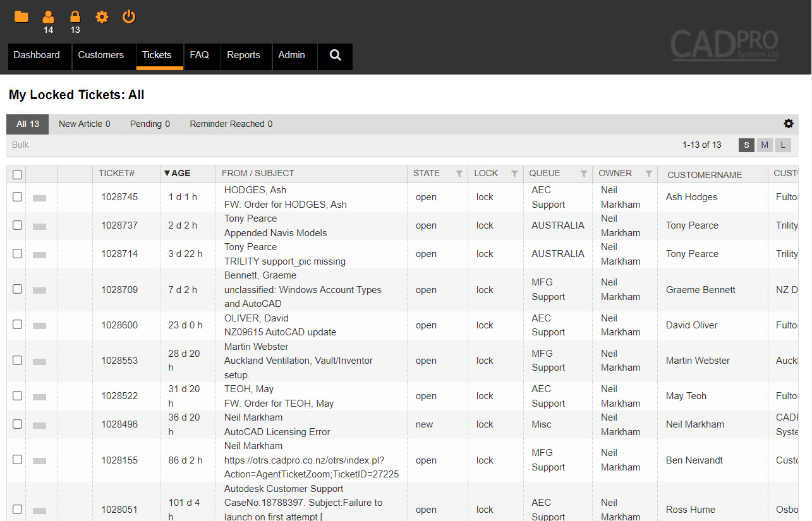Click the flag icon for ticket 1028553

click(39, 361)
